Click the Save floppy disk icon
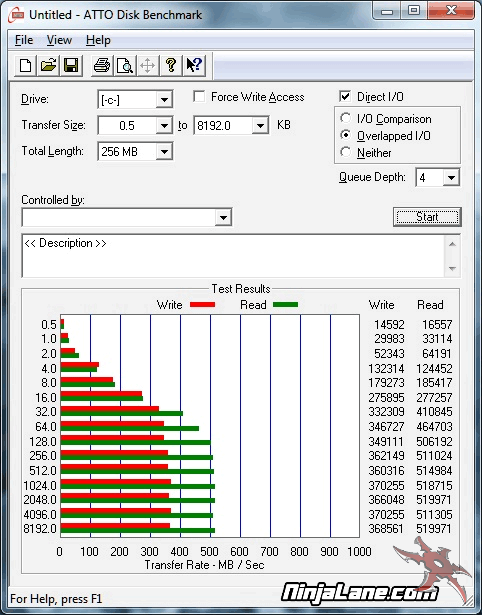 pos(71,65)
